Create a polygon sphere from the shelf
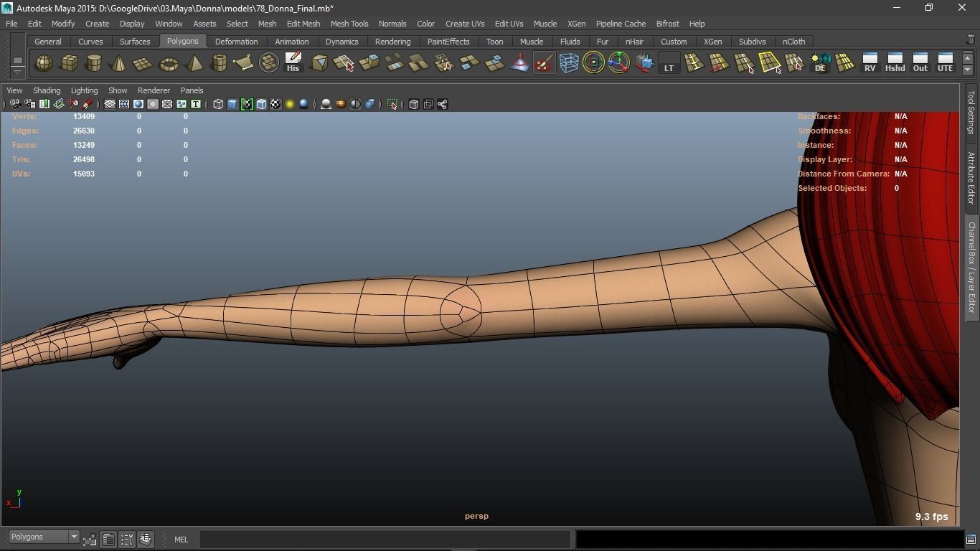980x551 pixels. click(x=44, y=63)
